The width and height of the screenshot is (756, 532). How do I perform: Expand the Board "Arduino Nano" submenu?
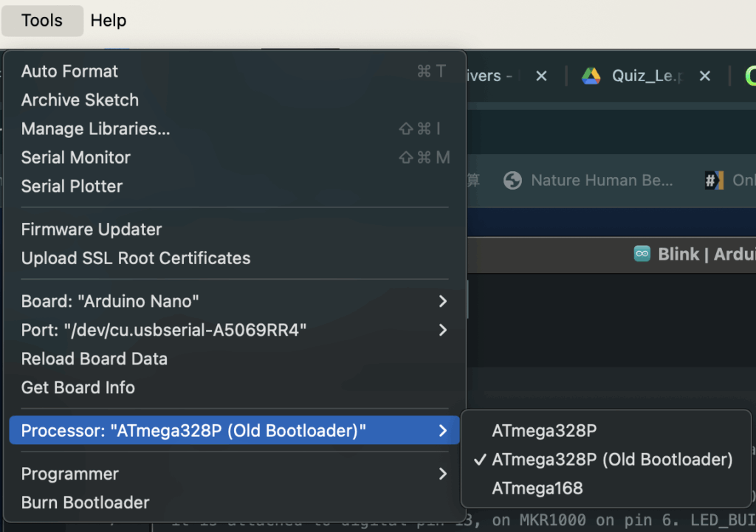click(x=234, y=301)
